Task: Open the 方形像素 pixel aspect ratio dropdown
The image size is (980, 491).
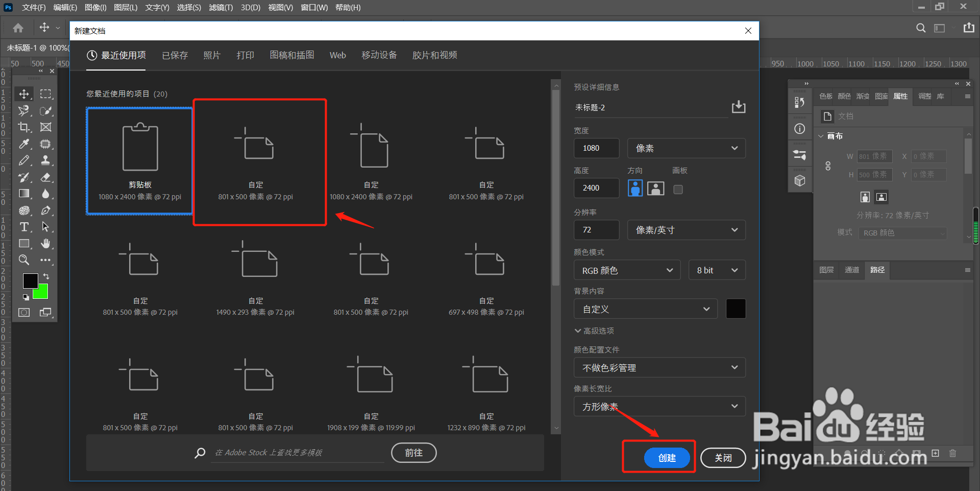Action: (x=659, y=407)
